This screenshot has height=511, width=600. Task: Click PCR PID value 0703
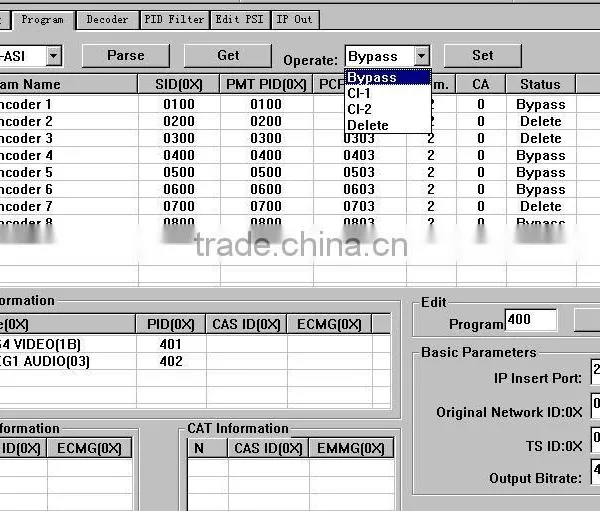pos(359,206)
